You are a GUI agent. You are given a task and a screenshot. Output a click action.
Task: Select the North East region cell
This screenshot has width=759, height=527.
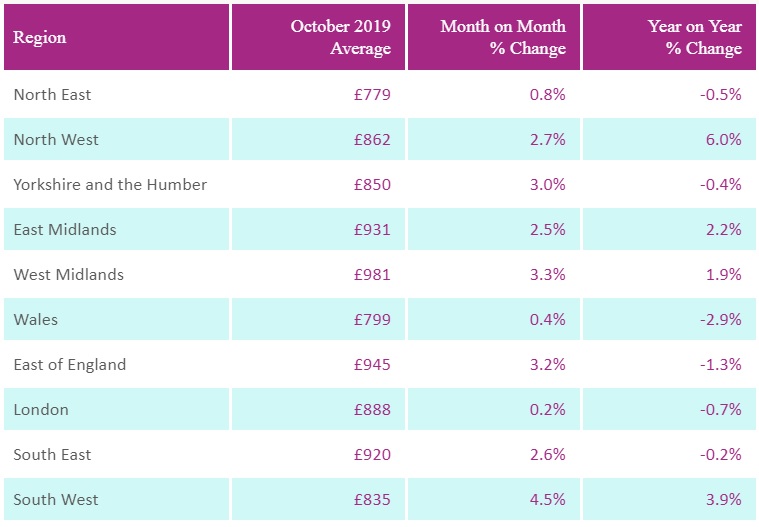click(x=52, y=95)
